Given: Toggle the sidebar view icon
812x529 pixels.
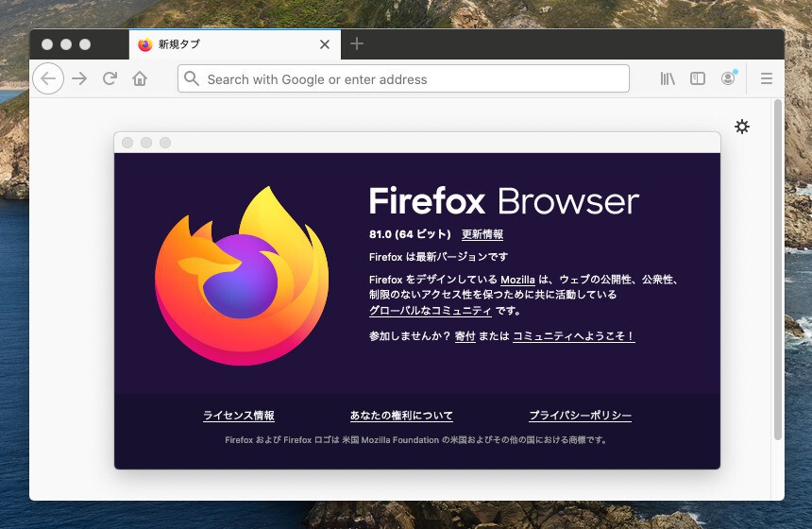Looking at the screenshot, I should (698, 78).
